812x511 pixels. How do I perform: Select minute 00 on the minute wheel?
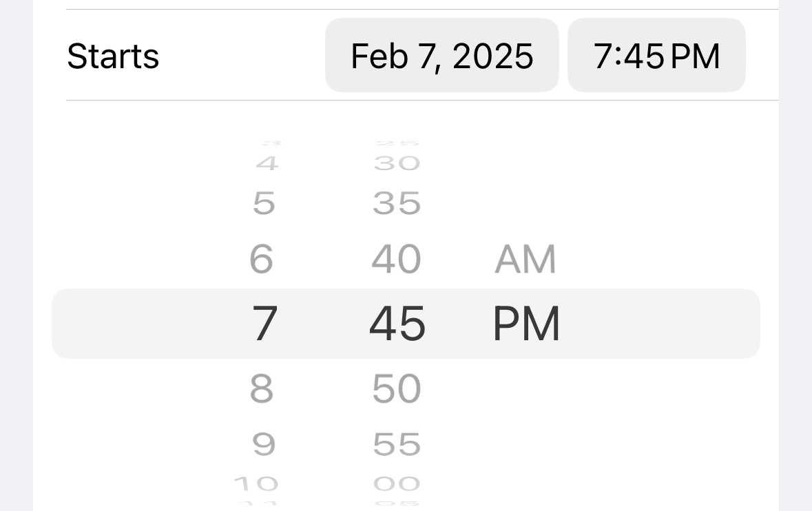tap(396, 483)
